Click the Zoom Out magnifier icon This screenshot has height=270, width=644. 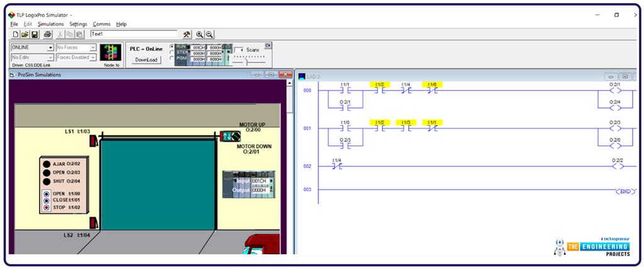click(209, 35)
